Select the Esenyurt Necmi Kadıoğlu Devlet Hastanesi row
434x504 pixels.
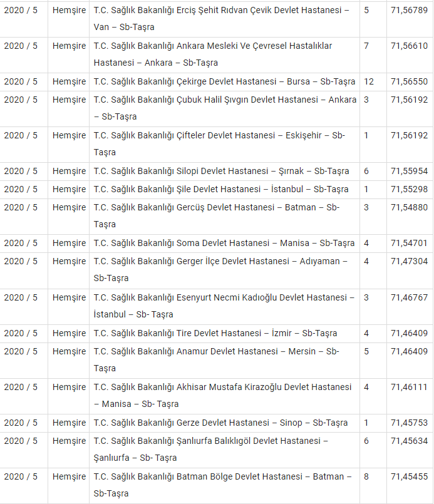(x=217, y=306)
